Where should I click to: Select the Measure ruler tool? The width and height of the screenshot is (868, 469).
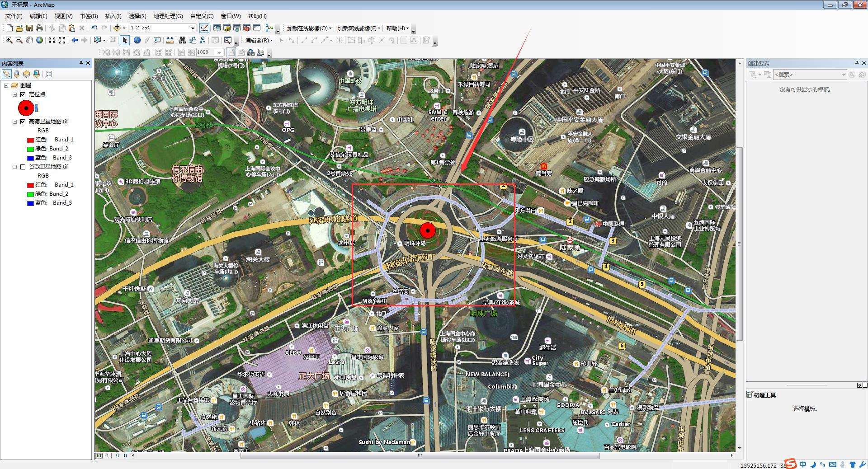[x=170, y=40]
